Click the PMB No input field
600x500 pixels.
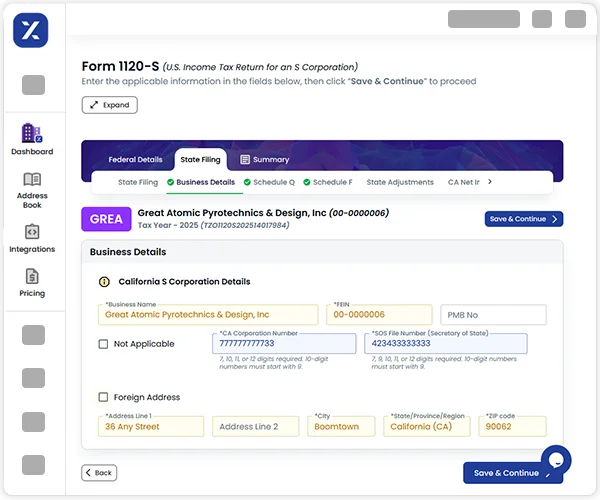(x=493, y=315)
